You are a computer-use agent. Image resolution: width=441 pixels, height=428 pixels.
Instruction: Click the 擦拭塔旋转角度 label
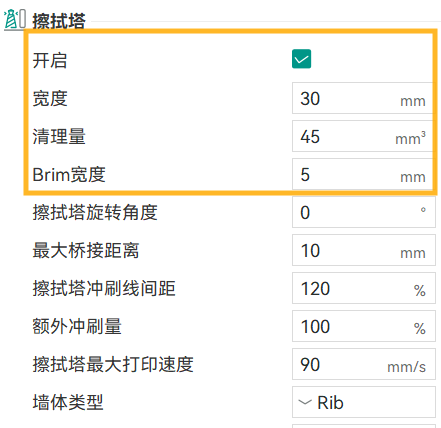tap(95, 213)
